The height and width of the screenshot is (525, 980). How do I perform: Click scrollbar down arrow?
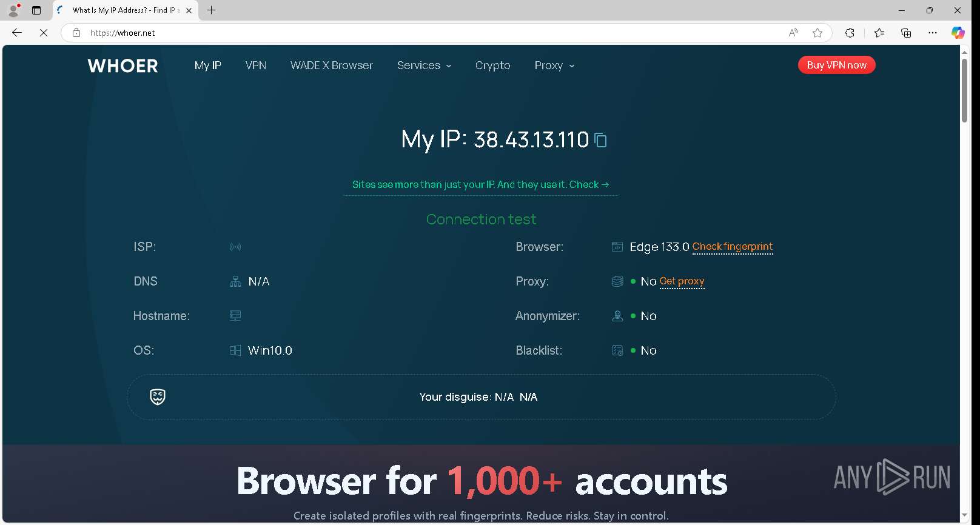pos(964,517)
